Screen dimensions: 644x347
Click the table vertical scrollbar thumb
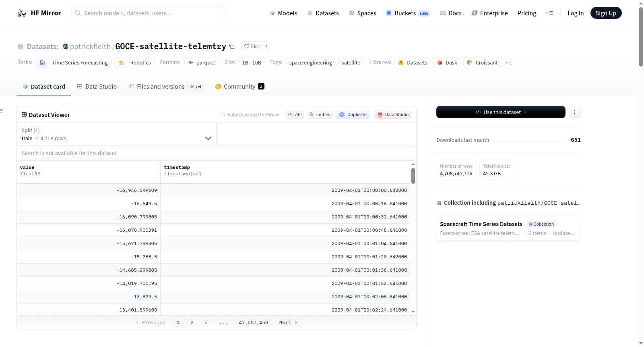click(x=413, y=176)
